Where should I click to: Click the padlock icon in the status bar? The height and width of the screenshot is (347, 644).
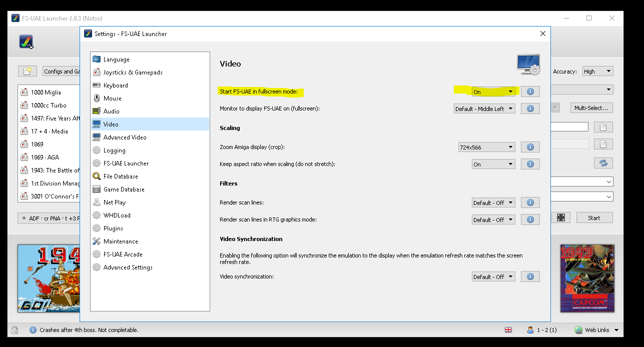[x=15, y=330]
